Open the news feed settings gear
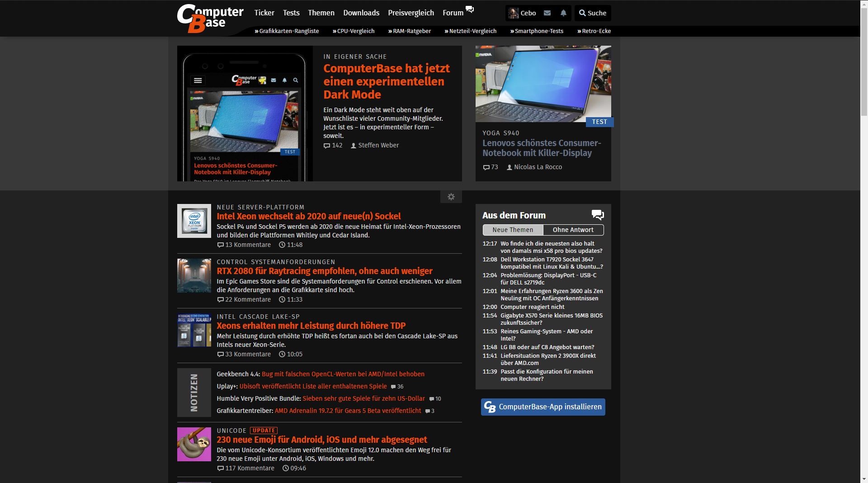This screenshot has height=483, width=868. [x=451, y=197]
